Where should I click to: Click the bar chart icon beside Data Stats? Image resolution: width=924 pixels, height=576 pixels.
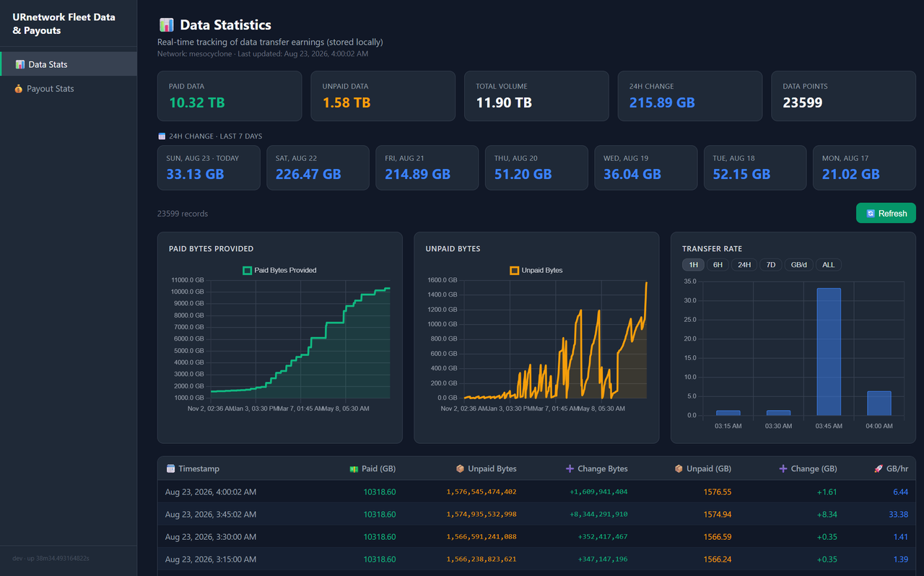point(20,64)
